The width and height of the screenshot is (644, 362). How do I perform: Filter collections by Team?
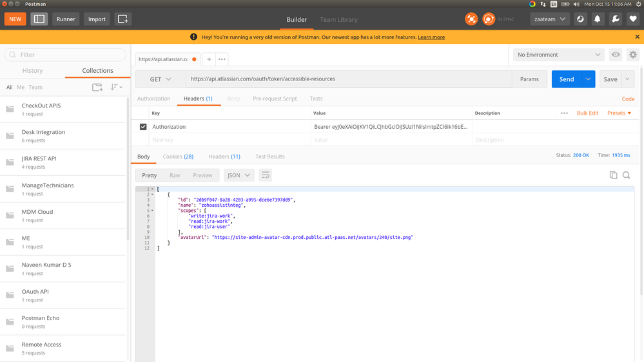click(x=35, y=88)
